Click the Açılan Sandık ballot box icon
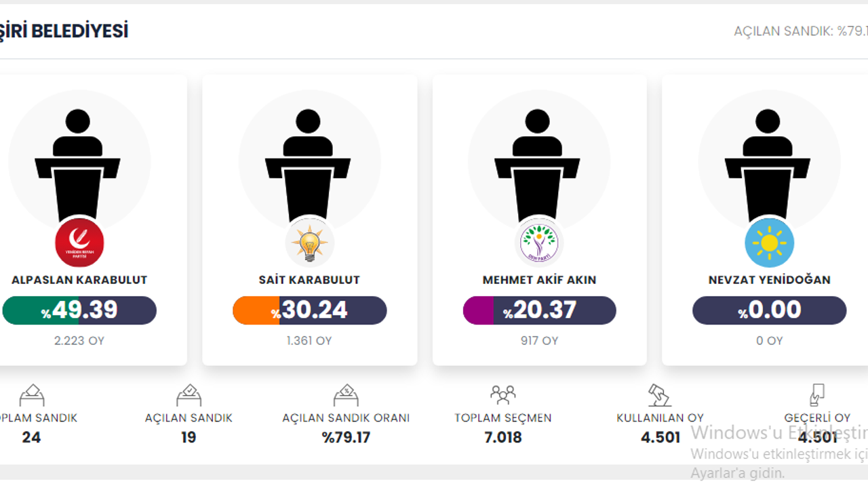The width and height of the screenshot is (868, 488). click(189, 394)
